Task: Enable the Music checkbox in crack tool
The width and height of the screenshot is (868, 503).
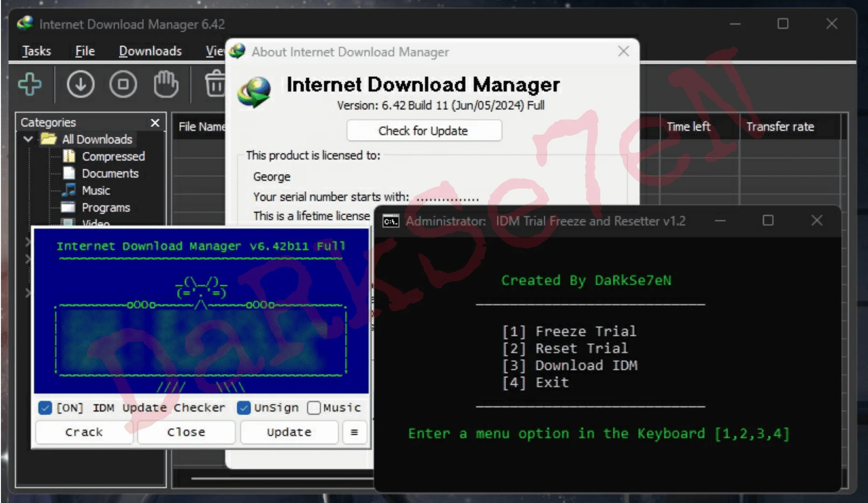Action: pyautogui.click(x=314, y=408)
